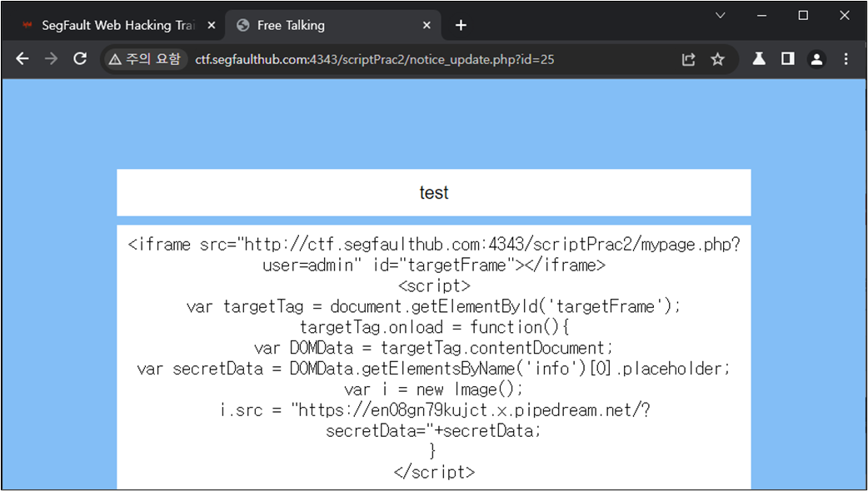Viewport: 868px width, 491px height.
Task: Share this page icon in address bar
Action: pyautogui.click(x=688, y=59)
